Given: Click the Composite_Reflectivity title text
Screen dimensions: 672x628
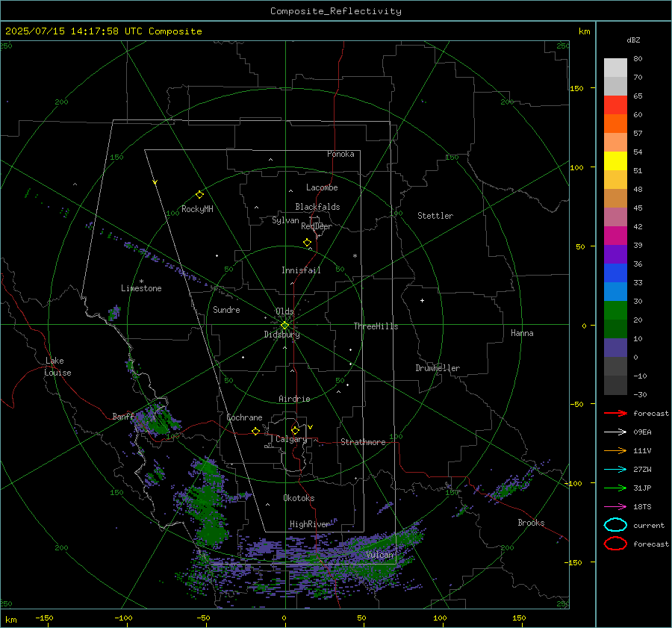Looking at the screenshot, I should tap(336, 11).
